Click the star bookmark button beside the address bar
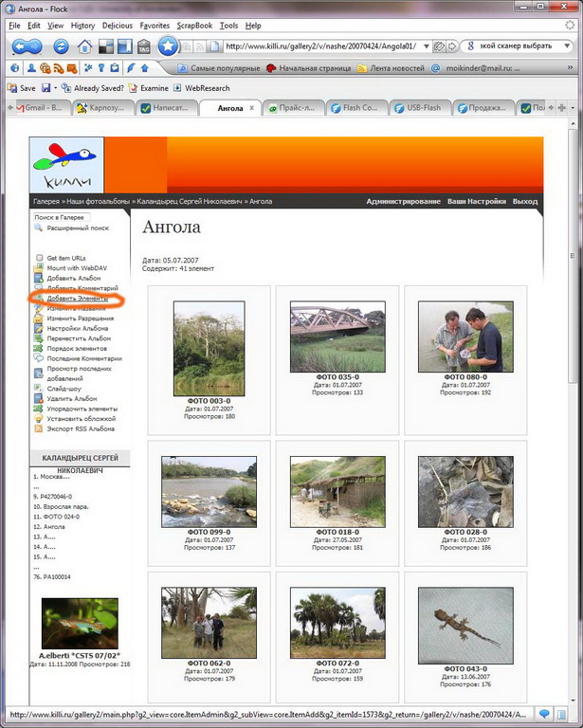 pos(169,45)
